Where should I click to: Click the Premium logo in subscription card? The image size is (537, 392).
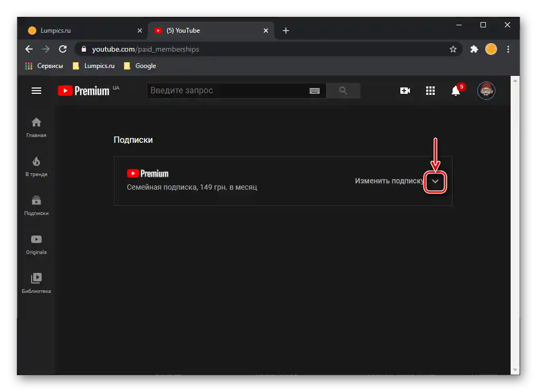click(148, 173)
